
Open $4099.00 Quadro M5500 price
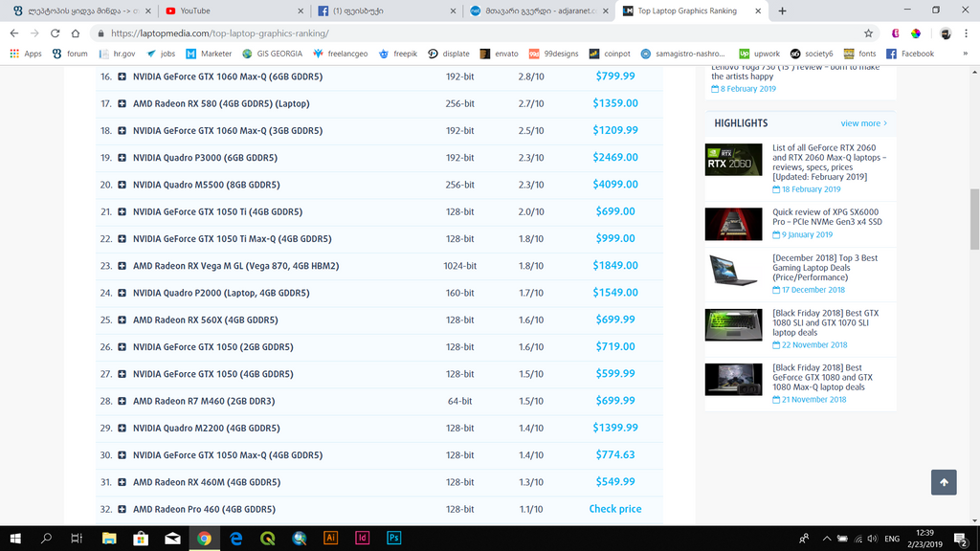[x=615, y=185]
